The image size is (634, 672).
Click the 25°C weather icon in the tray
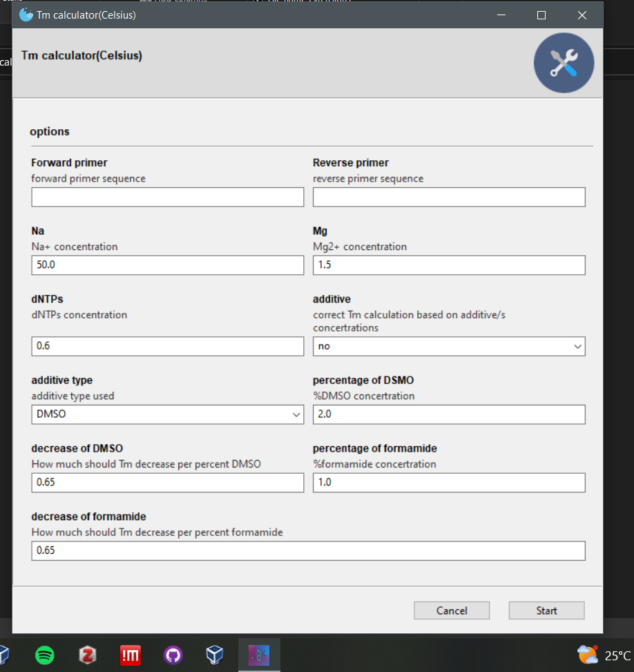coord(587,655)
